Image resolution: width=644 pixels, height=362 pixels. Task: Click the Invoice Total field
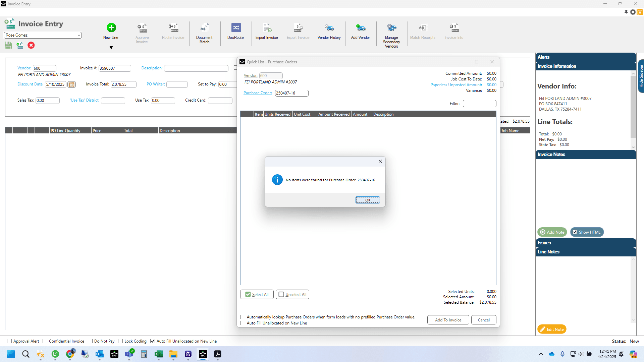pos(123,84)
